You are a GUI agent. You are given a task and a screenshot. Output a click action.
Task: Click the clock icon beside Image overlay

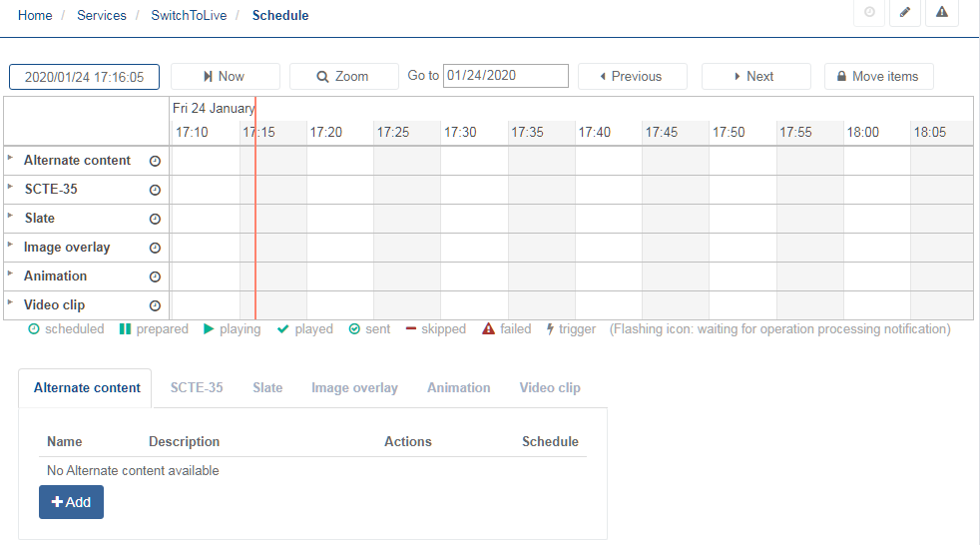pos(155,248)
